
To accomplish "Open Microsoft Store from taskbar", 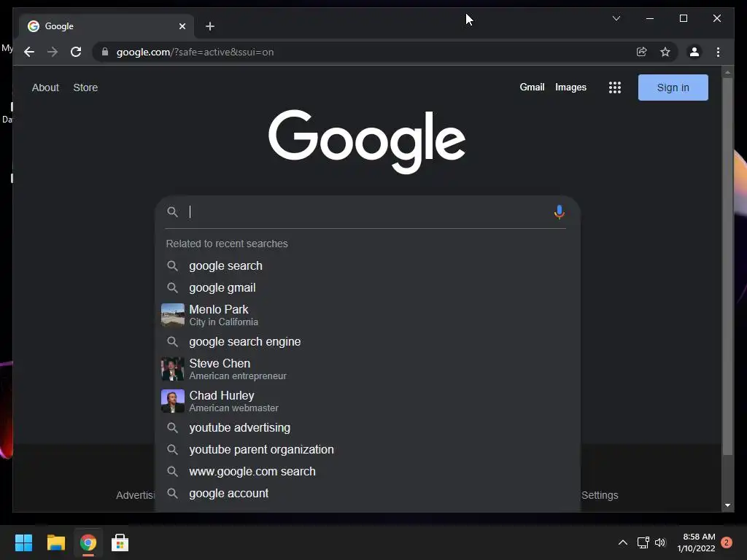I will point(120,542).
